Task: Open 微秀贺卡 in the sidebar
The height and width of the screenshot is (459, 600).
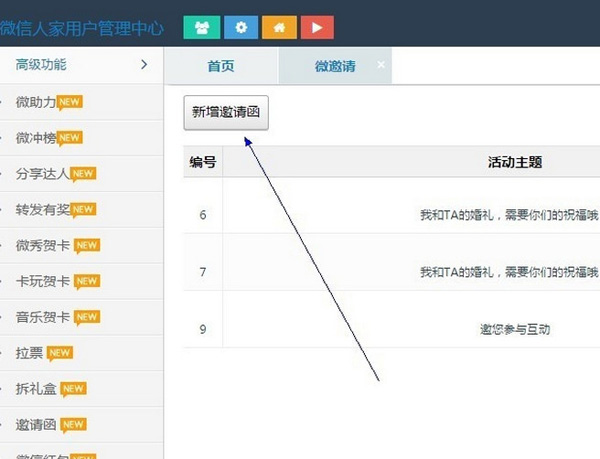Action: [82, 246]
